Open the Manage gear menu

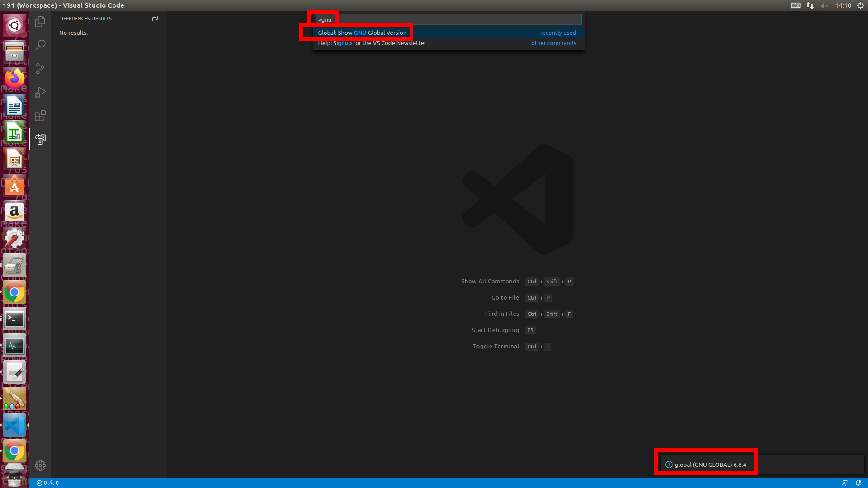40,465
